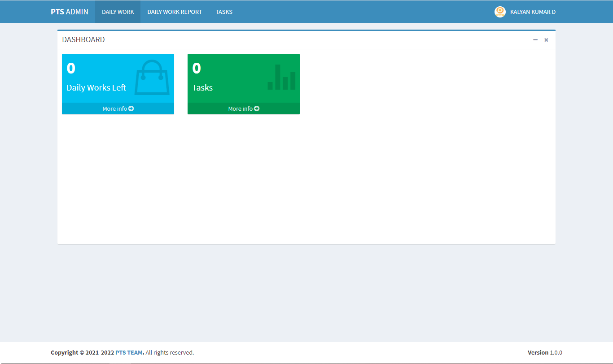Click arrow icon beside Tasks More info
Screen dimensions: 613x364
(x=257, y=108)
